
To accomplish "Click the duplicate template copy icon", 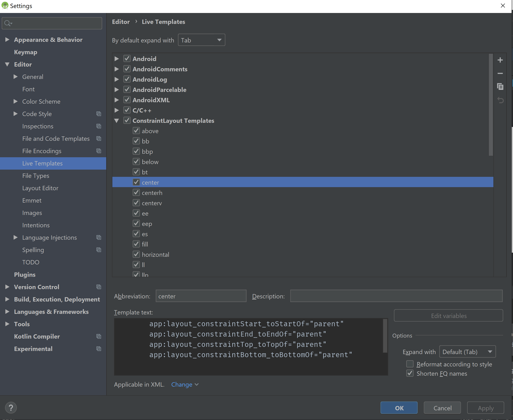I will click(x=500, y=86).
